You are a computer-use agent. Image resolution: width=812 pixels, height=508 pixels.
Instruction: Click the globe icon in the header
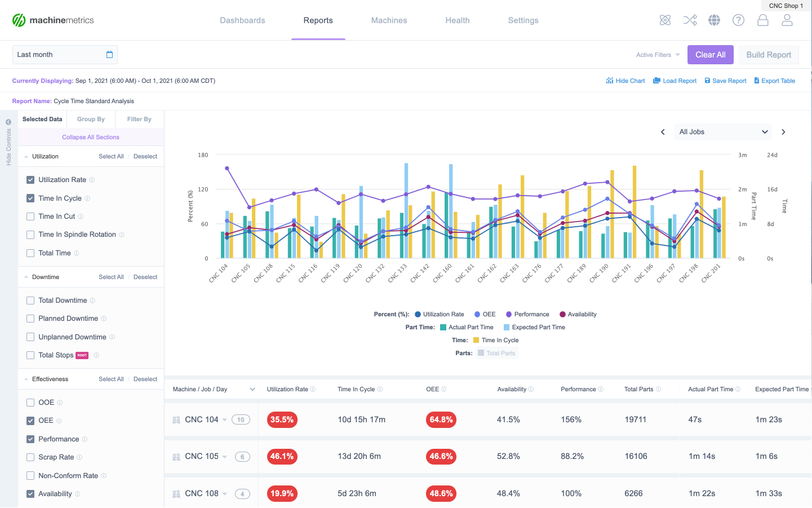tap(714, 20)
